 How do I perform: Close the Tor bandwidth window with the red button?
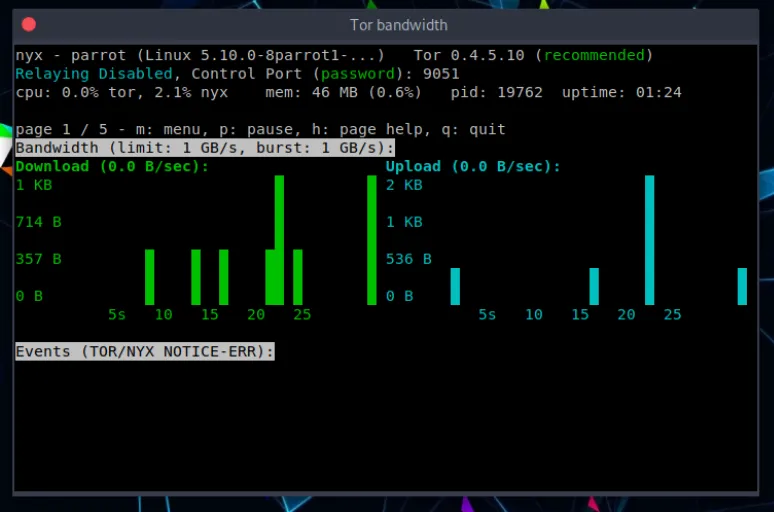29,24
